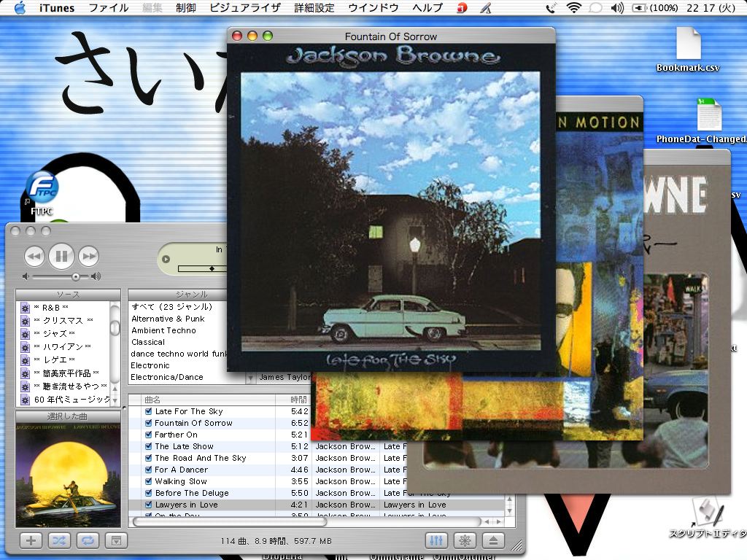Click the iTunes volume slider knob
Screen dimensions: 747x560
tap(75, 277)
